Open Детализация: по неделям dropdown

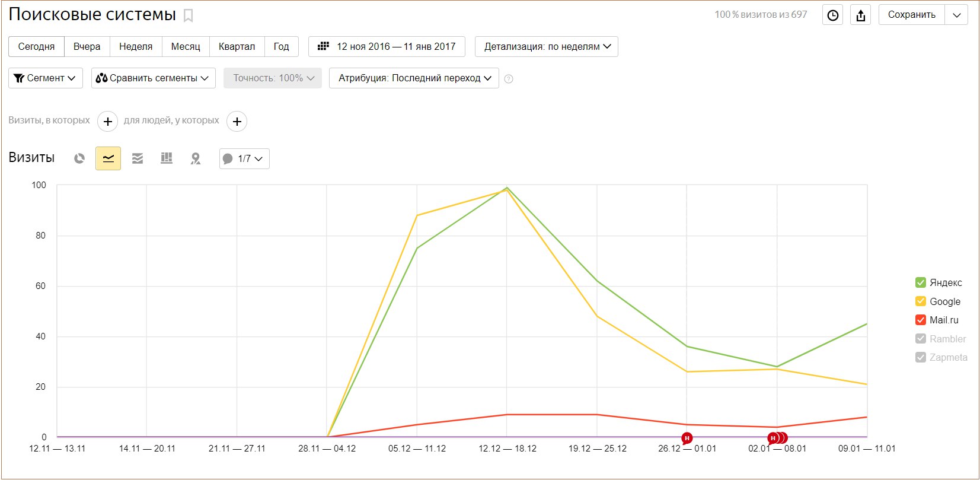coord(547,46)
